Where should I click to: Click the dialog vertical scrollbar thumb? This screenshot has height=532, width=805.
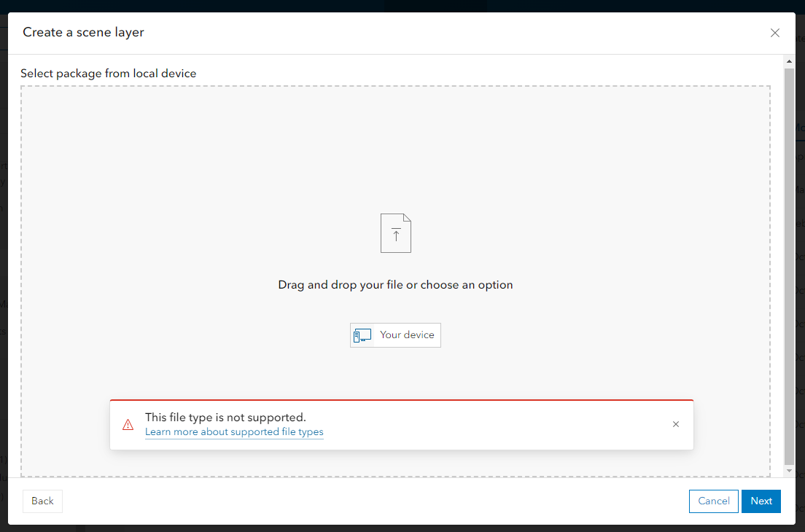point(789,266)
